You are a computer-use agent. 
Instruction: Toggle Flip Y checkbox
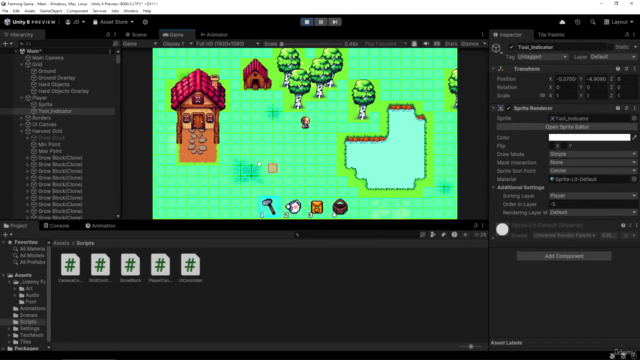click(x=564, y=146)
